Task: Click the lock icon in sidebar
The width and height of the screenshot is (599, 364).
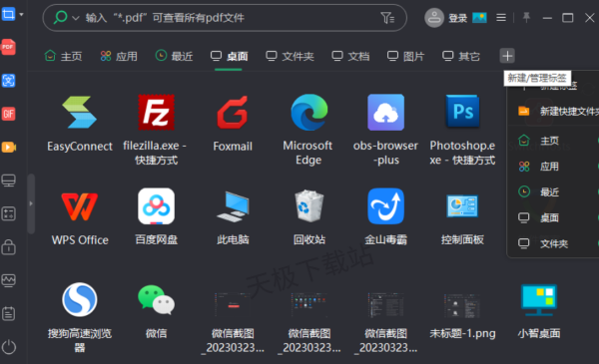Action: (8, 247)
